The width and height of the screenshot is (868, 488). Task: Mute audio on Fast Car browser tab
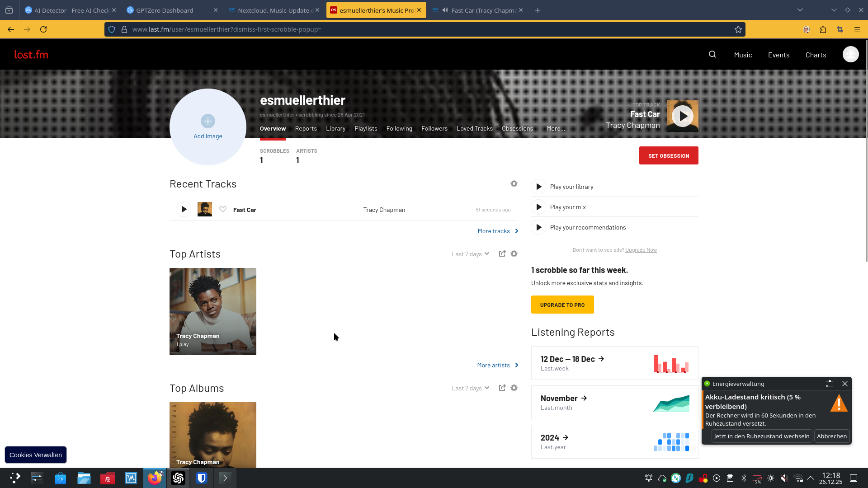click(445, 10)
